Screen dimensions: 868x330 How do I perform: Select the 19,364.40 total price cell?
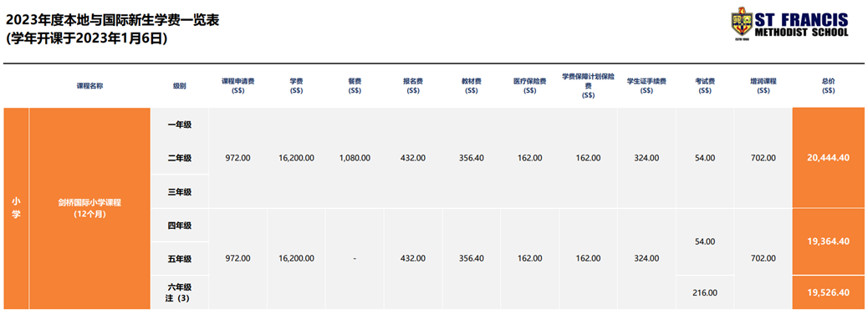(828, 241)
